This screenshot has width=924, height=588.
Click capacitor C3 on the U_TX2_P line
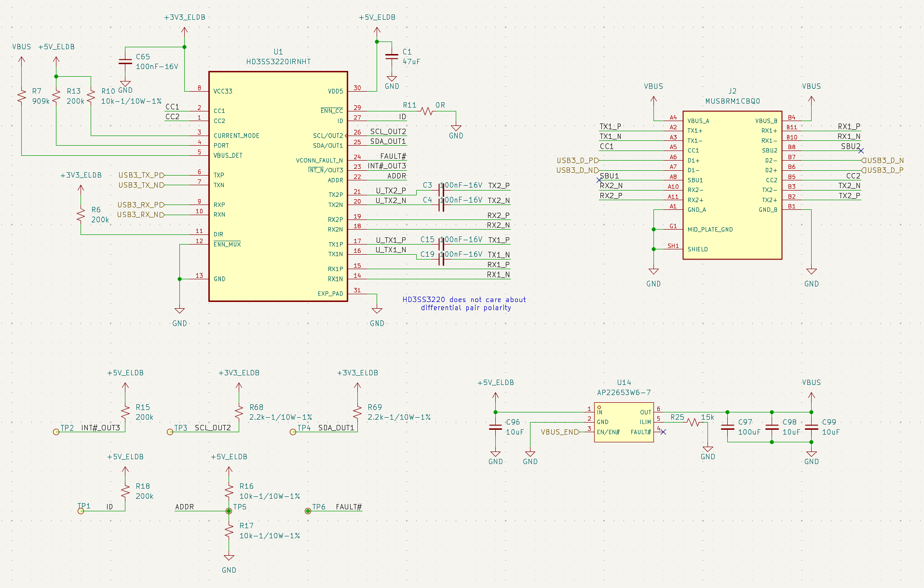pyautogui.click(x=441, y=190)
